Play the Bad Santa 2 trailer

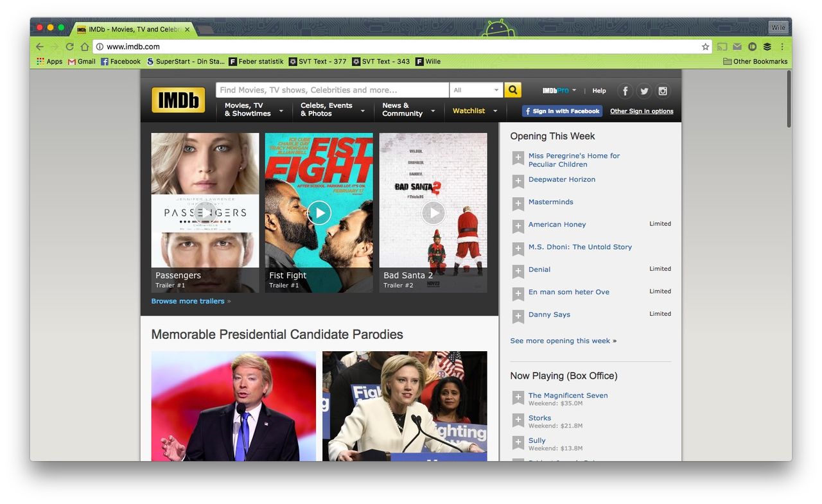433,213
